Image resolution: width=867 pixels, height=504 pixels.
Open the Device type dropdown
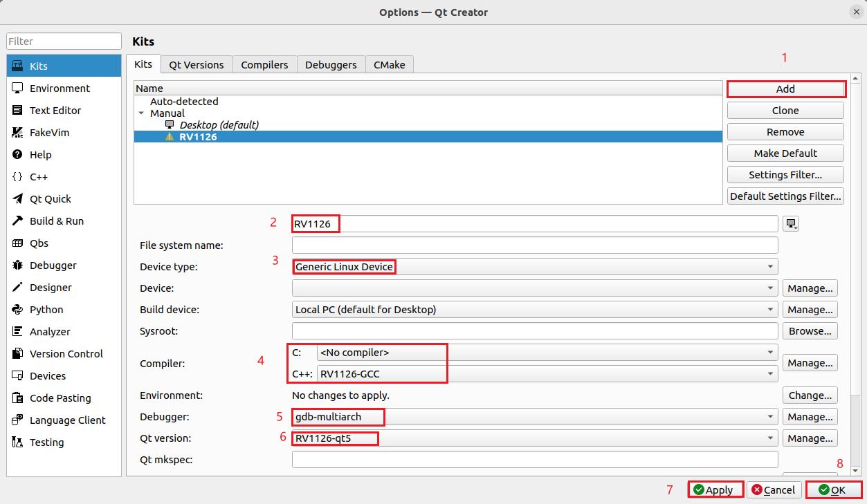[535, 267]
